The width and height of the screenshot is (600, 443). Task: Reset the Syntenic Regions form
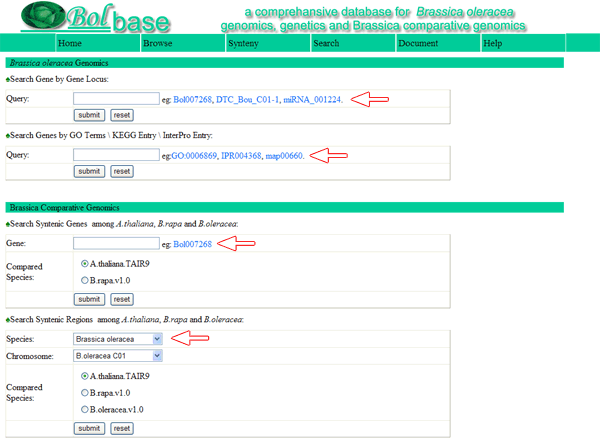(x=122, y=428)
